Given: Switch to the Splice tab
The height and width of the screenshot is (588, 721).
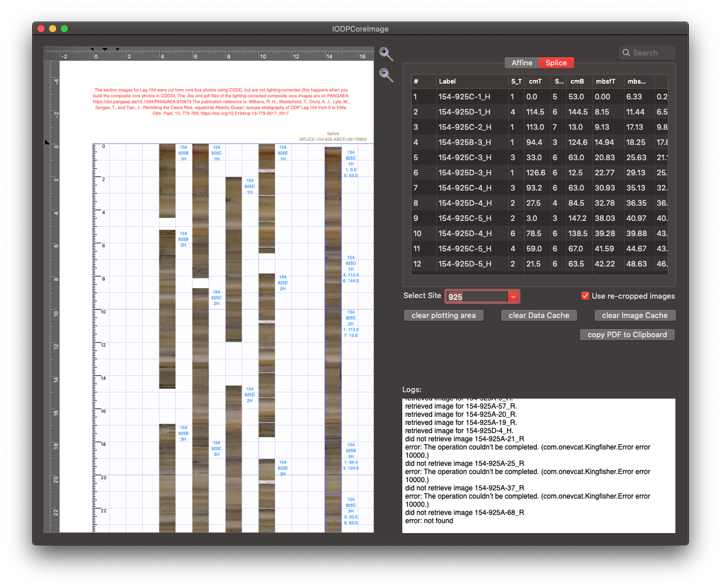Looking at the screenshot, I should 556,63.
